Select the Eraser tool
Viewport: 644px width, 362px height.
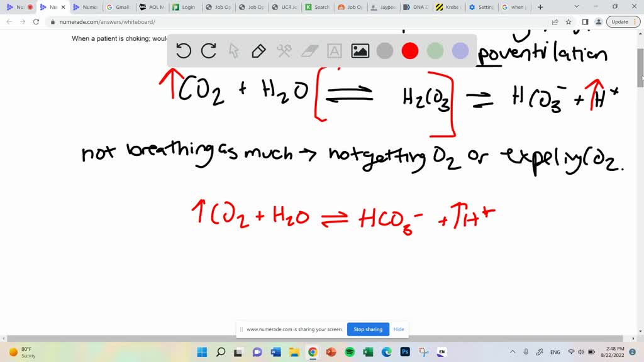pos(309,51)
